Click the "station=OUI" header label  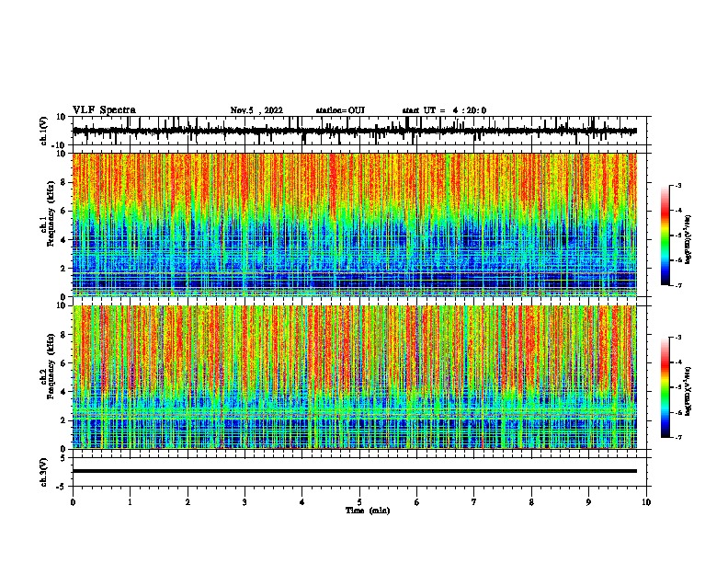tap(340, 110)
